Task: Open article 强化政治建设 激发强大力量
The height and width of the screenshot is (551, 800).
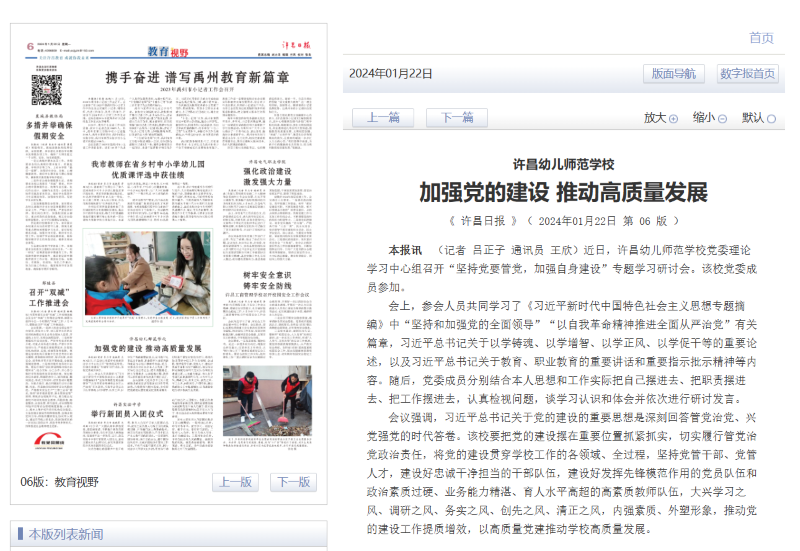Action: tap(266, 177)
